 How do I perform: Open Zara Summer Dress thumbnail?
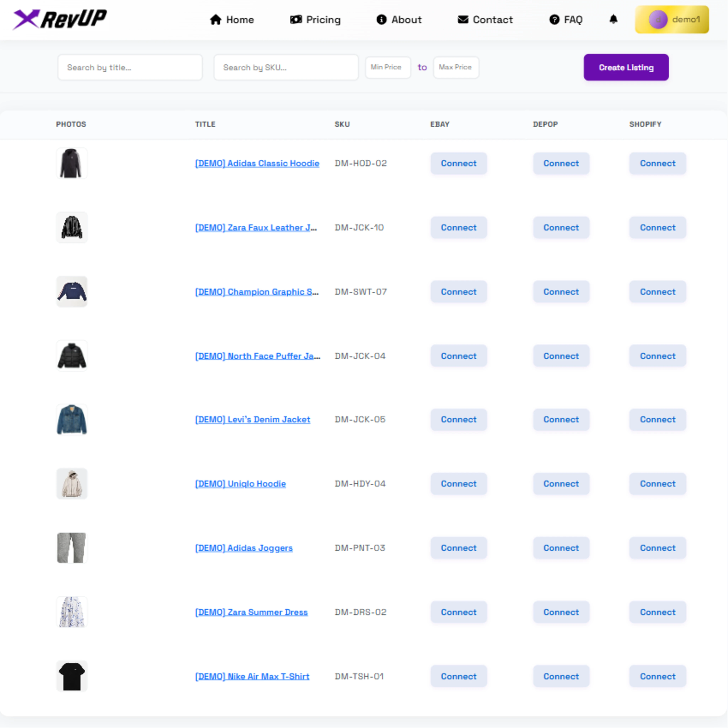(72, 612)
